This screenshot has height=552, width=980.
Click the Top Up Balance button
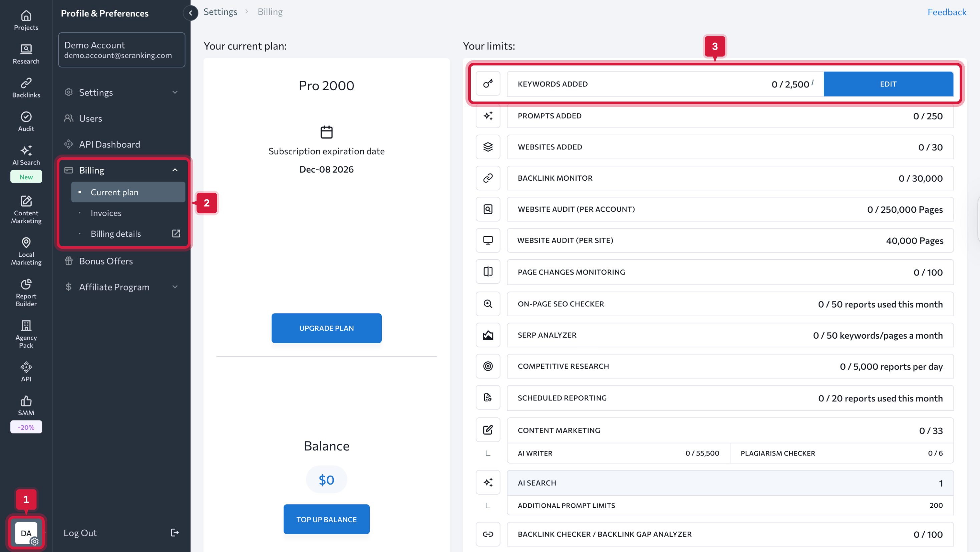(326, 519)
